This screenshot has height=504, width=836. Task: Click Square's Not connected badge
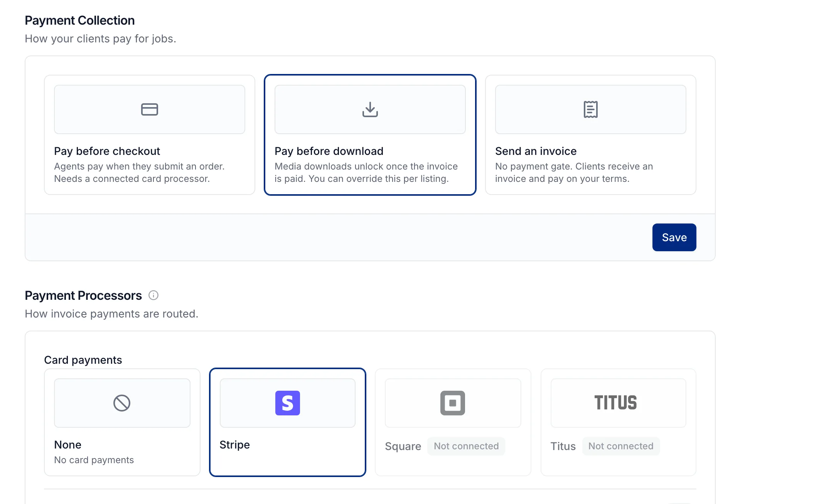coord(466,446)
